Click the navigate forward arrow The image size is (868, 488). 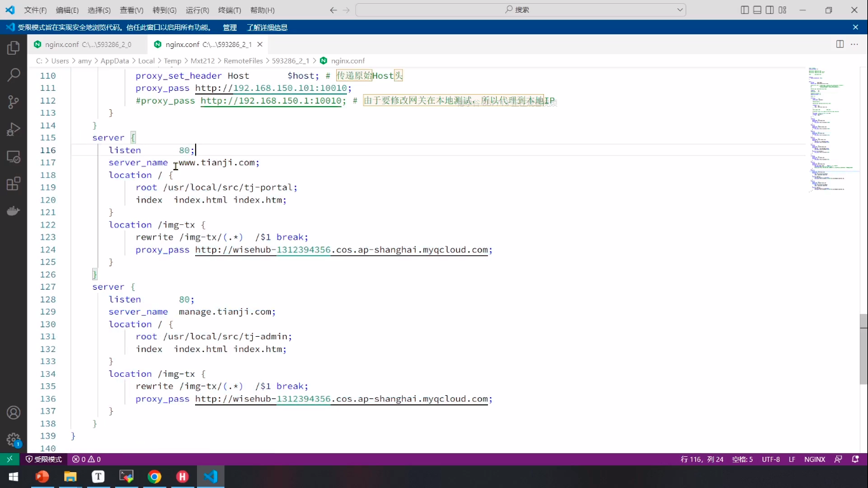(x=346, y=10)
